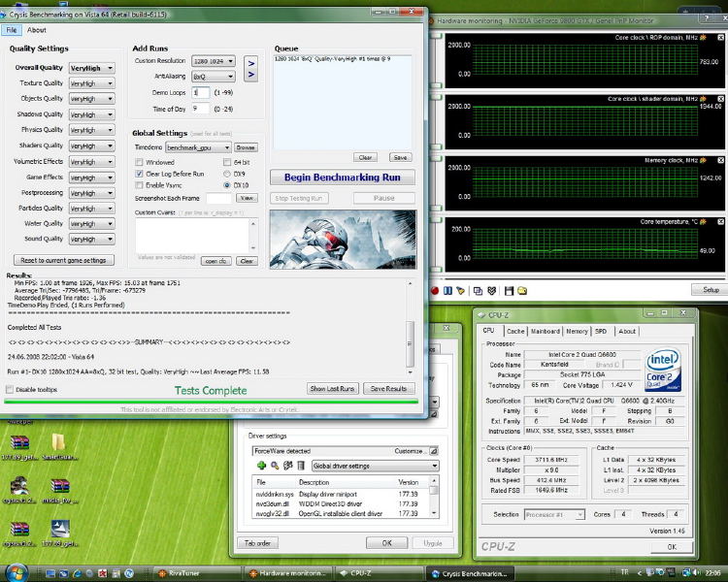Click the yellow folder icon in Hardware monitoring toolbar
The width and height of the screenshot is (728, 582).
[522, 291]
